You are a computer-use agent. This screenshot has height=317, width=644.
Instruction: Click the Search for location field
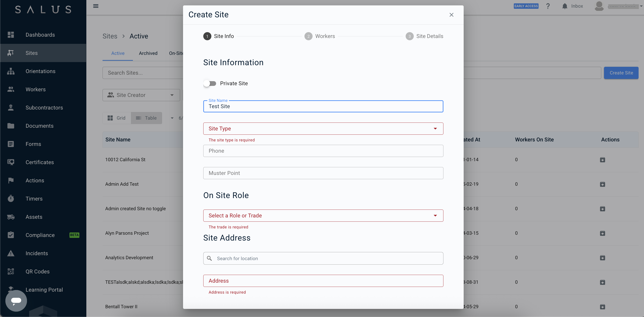click(x=323, y=258)
